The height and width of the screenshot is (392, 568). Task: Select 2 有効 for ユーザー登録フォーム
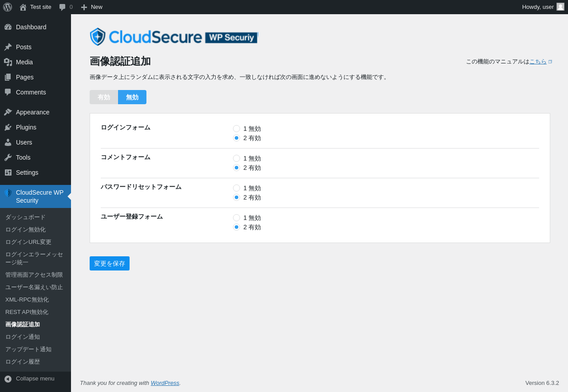coord(237,227)
